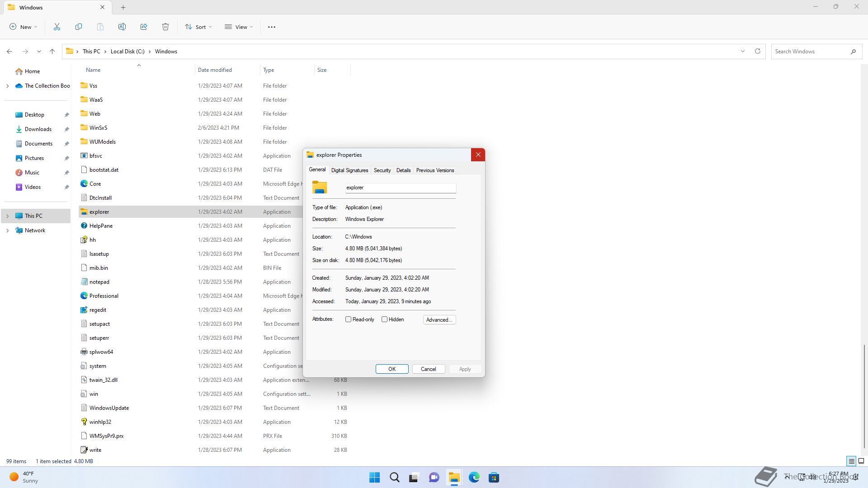Screen dimensions: 868x488
Task: Switch to the Details tab
Action: click(x=403, y=170)
